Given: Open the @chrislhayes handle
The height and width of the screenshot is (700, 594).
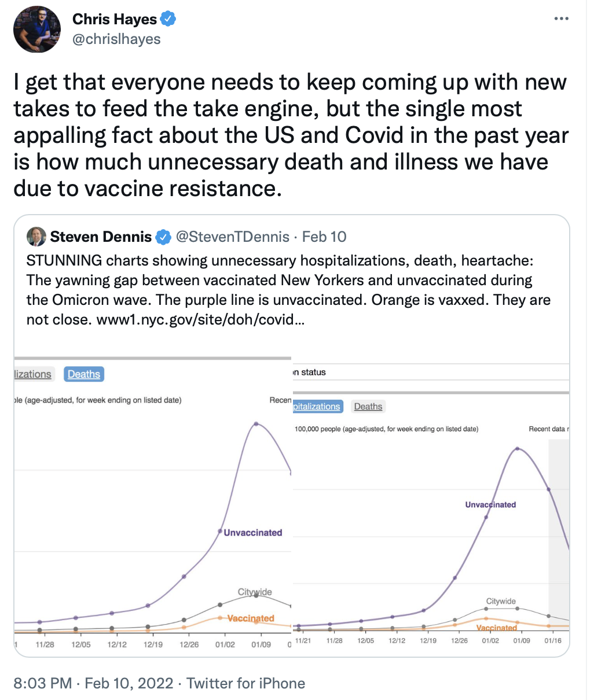Looking at the screenshot, I should (116, 39).
